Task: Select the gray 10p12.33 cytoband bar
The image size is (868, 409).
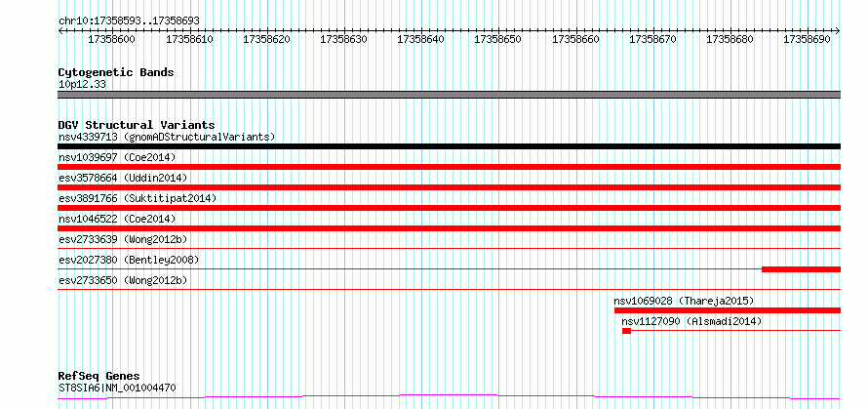Action: (450, 95)
